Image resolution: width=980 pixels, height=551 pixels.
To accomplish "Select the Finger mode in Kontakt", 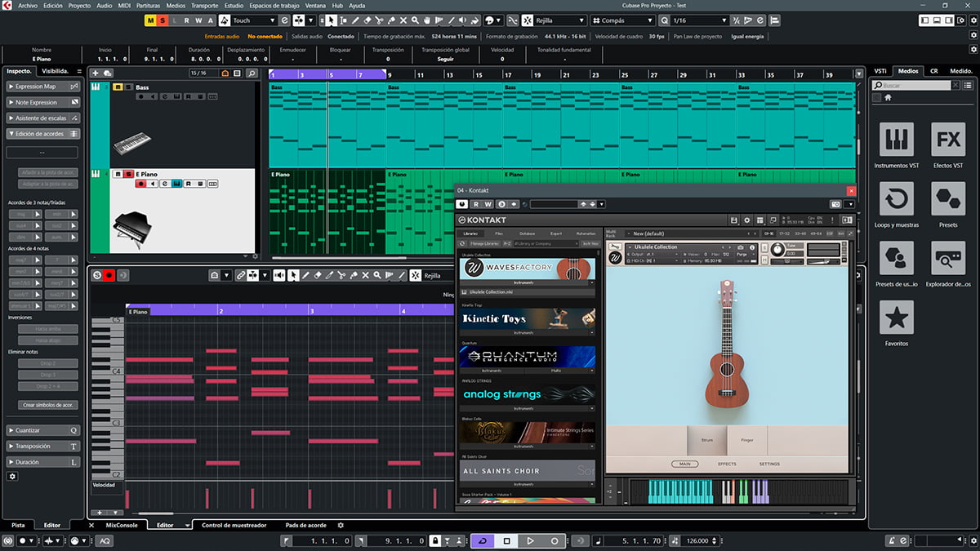I will point(746,440).
